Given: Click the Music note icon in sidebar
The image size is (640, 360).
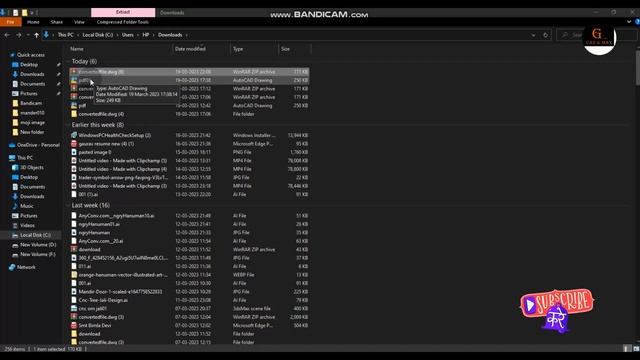Looking at the screenshot, I should coord(15,206).
